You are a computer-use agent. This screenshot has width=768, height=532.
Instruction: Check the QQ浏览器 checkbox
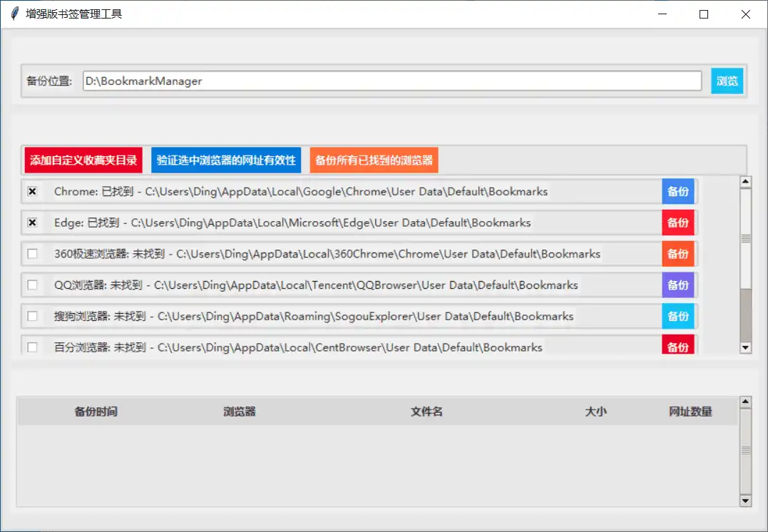pyautogui.click(x=32, y=285)
